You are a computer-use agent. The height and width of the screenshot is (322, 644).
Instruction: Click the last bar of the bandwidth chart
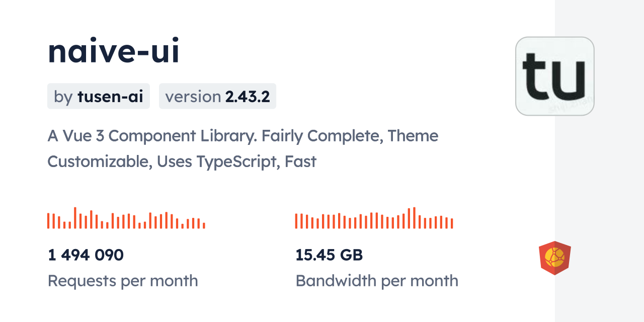452,223
